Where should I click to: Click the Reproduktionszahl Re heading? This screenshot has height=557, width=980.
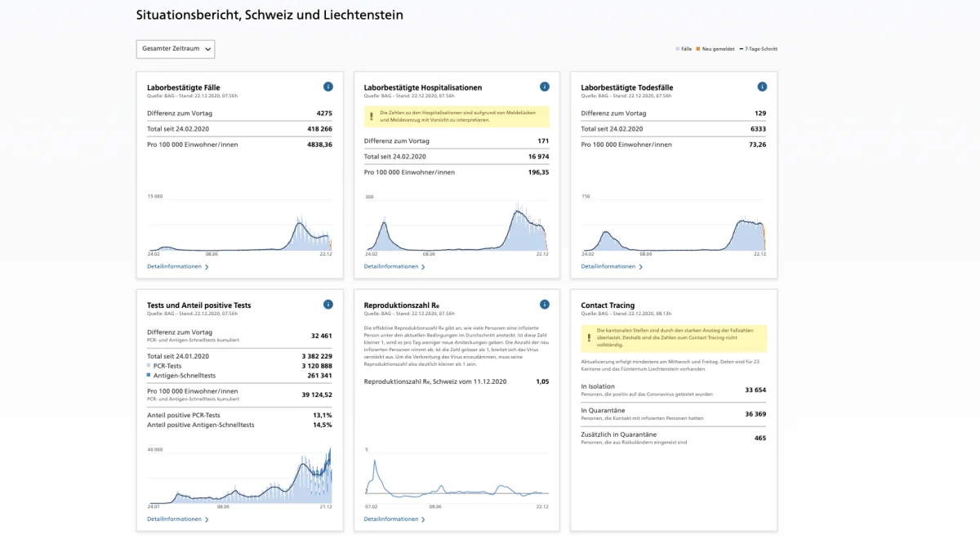pos(402,305)
